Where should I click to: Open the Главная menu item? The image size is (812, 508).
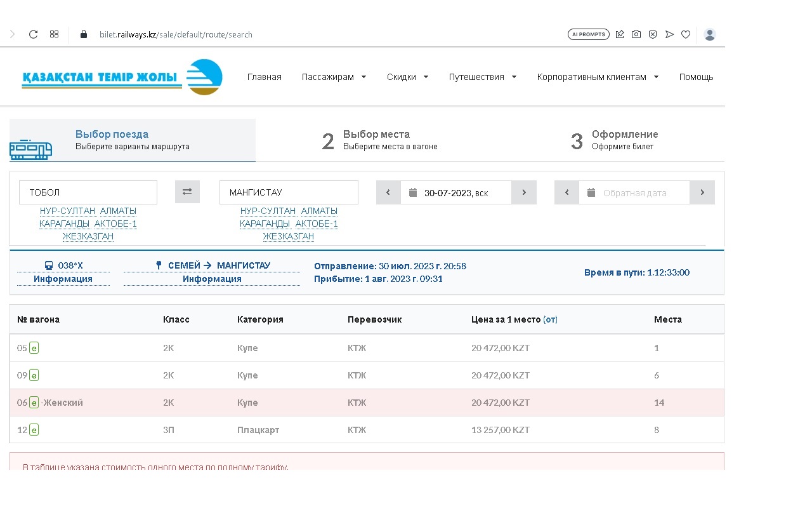pyautogui.click(x=264, y=77)
